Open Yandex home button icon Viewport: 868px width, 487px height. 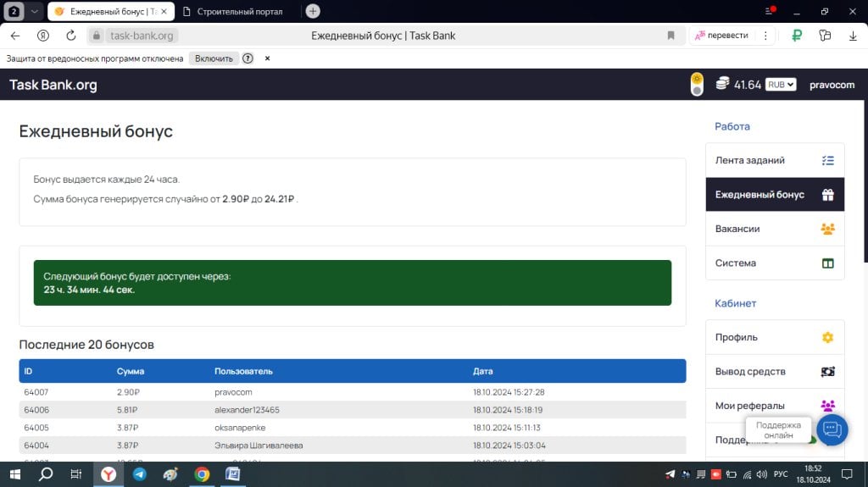tap(42, 36)
